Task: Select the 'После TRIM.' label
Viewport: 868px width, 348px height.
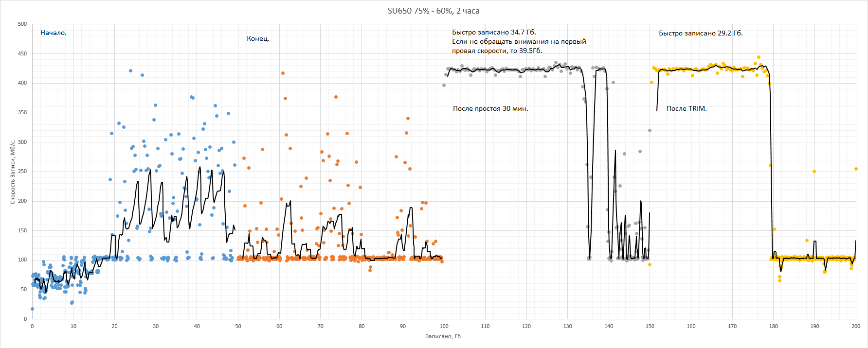Action: click(687, 108)
